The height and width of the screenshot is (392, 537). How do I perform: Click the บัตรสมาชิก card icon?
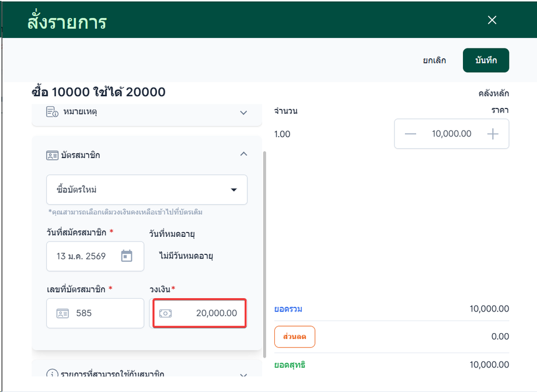[52, 155]
